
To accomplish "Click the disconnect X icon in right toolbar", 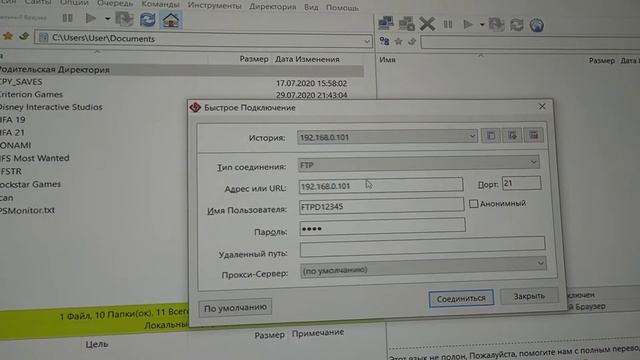I will [x=427, y=24].
